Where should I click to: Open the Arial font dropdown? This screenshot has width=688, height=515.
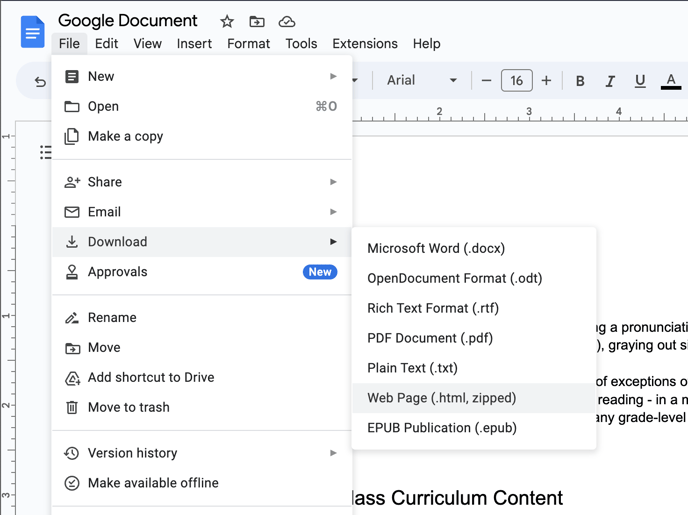pyautogui.click(x=422, y=80)
